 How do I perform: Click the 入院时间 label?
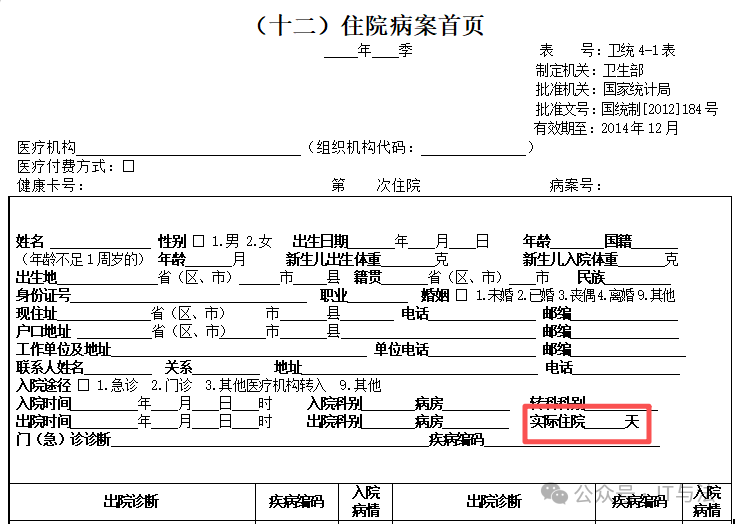43,404
